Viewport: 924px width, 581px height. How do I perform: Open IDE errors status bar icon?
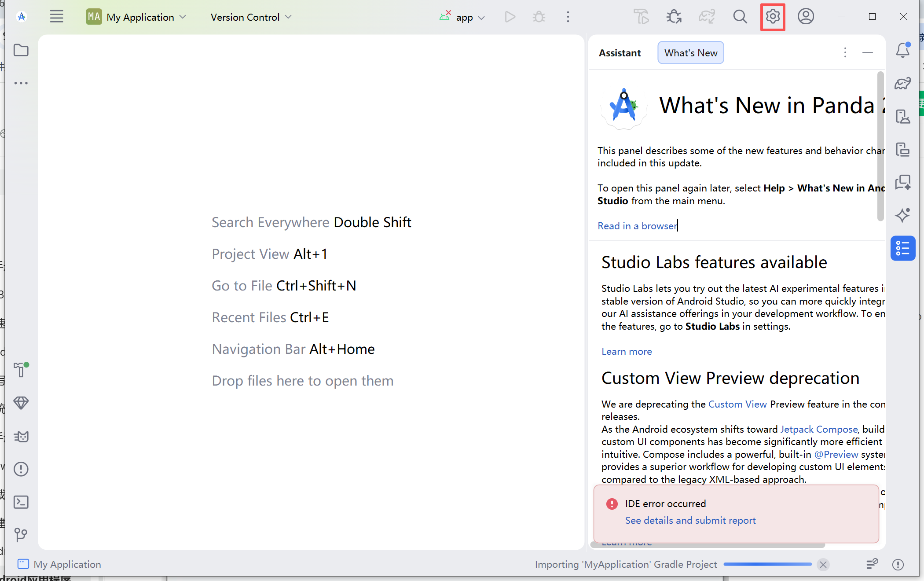tap(898, 564)
